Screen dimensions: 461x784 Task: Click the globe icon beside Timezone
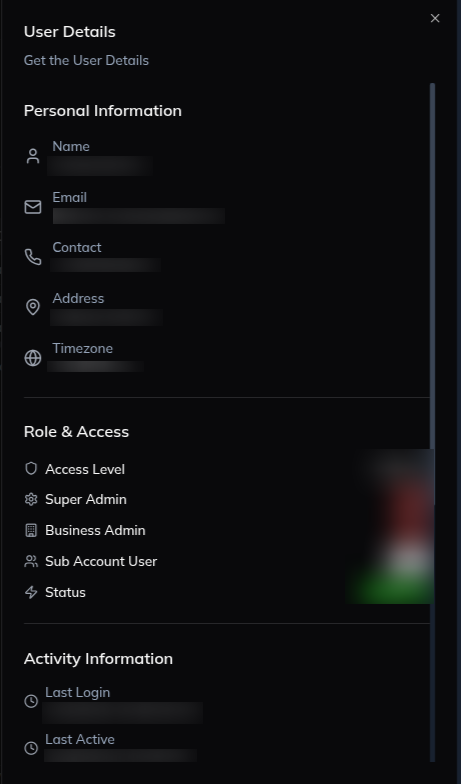point(33,358)
